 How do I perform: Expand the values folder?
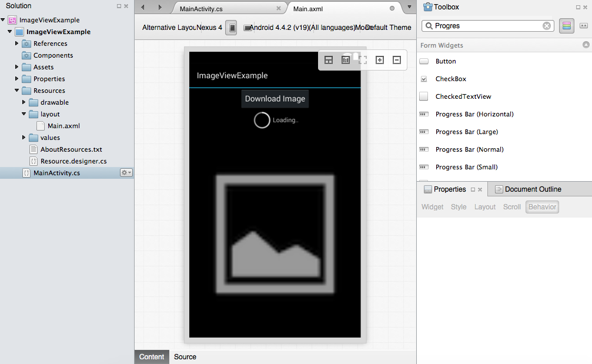point(24,138)
